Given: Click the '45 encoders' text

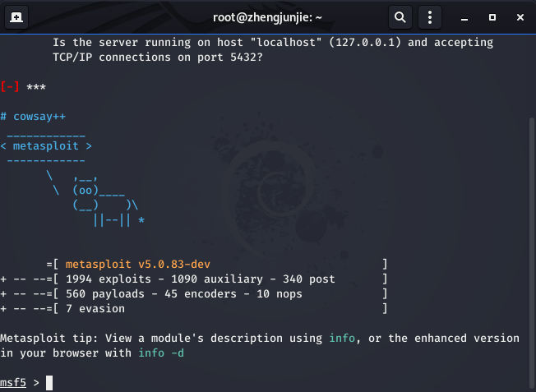Looking at the screenshot, I should (x=201, y=294).
